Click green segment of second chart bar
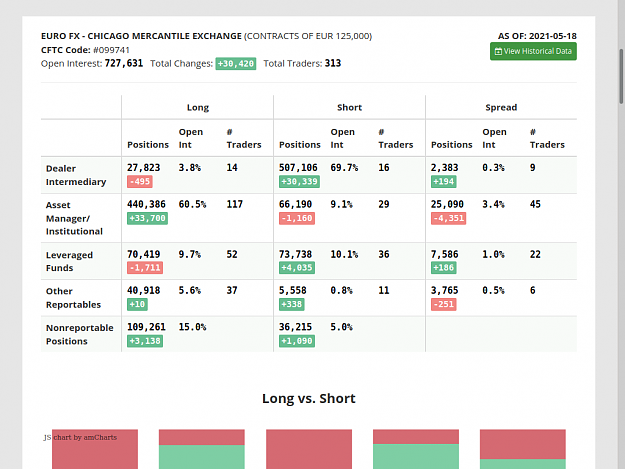The width and height of the screenshot is (625, 469). (x=202, y=457)
